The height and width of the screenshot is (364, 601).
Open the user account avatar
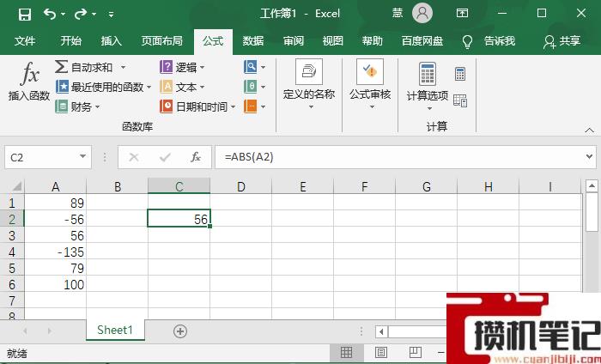tap(422, 14)
